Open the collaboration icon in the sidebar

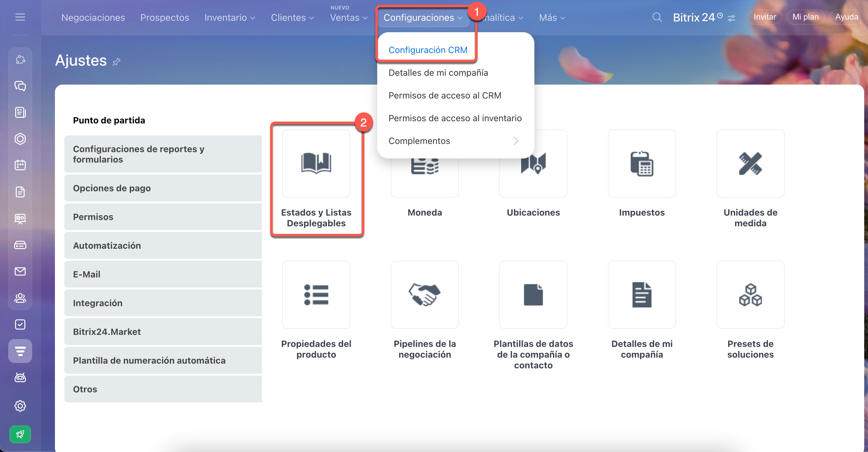[20, 60]
